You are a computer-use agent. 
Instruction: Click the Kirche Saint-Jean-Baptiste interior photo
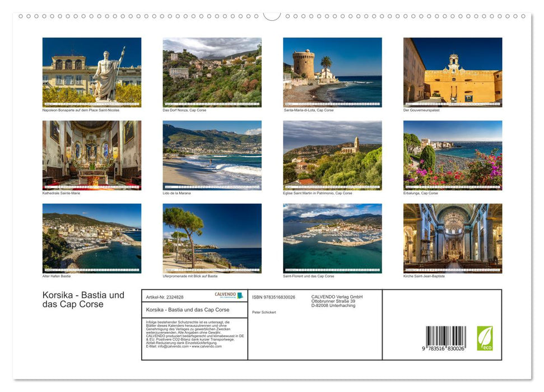(x=453, y=239)
